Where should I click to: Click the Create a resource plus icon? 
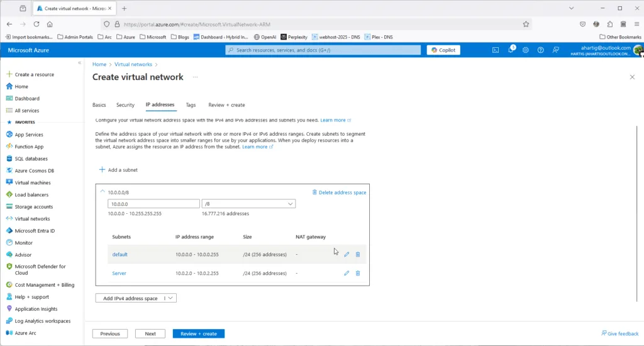9,74
